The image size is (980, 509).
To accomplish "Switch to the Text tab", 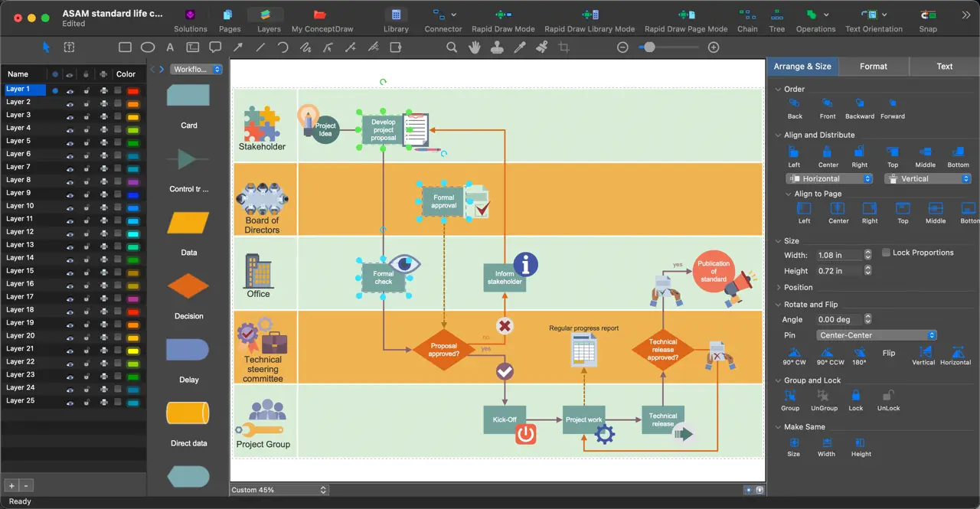I will tap(945, 67).
